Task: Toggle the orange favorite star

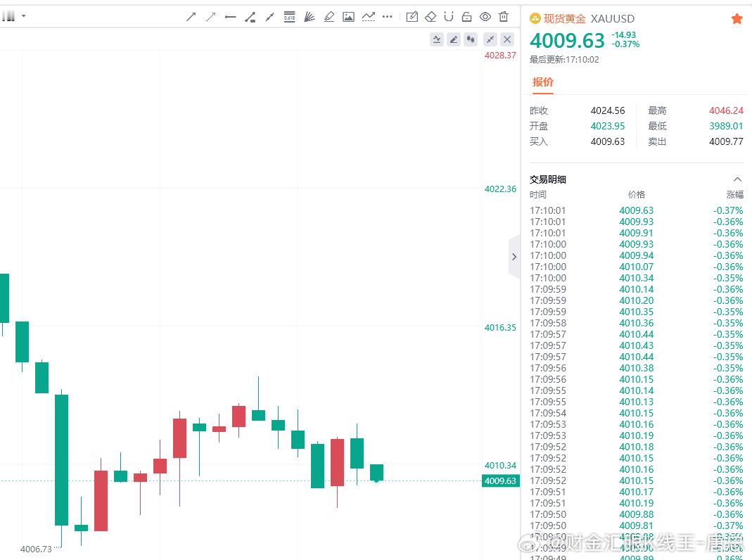Action: (737, 19)
